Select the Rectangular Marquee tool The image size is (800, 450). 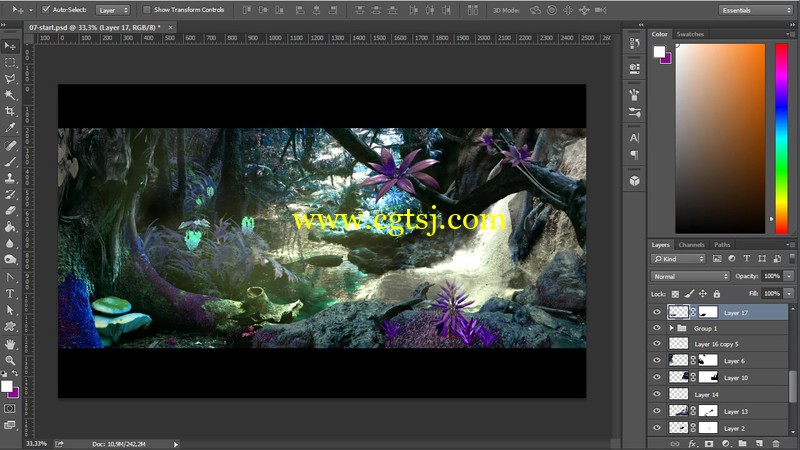10,62
